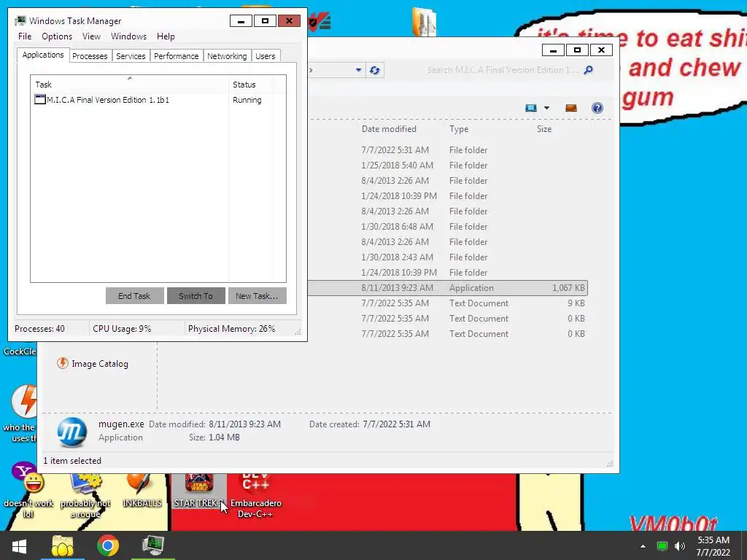Select the 9 KB Text Document row
747x560 pixels.
(447, 303)
